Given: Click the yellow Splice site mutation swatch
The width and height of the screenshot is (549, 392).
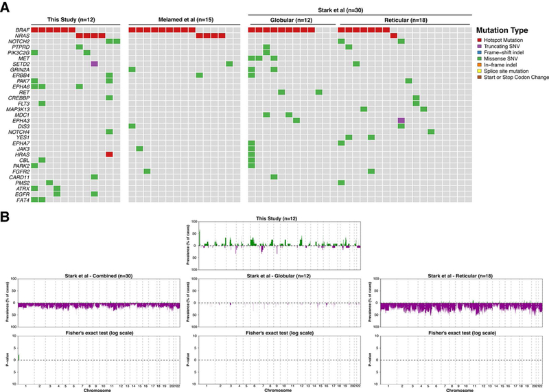Looking at the screenshot, I should click(479, 71).
